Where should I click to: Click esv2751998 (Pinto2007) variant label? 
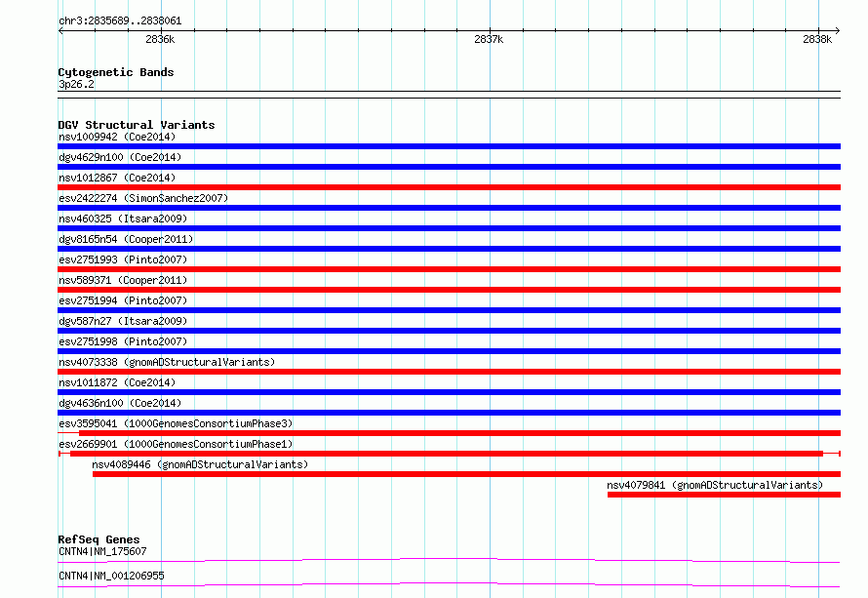click(123, 341)
